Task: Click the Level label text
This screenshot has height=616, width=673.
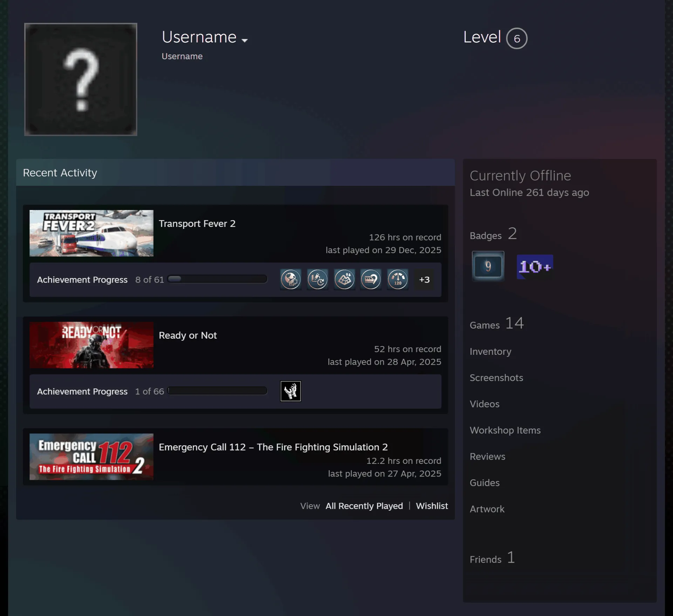Action: pos(482,37)
